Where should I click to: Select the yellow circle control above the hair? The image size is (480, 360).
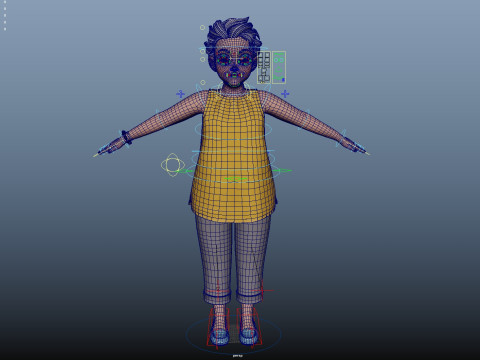pos(202,28)
